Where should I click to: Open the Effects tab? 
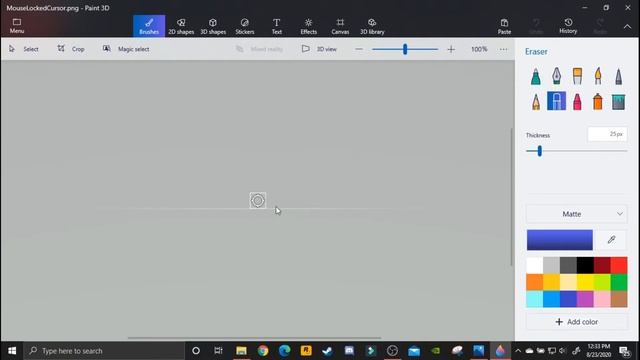coord(308,26)
